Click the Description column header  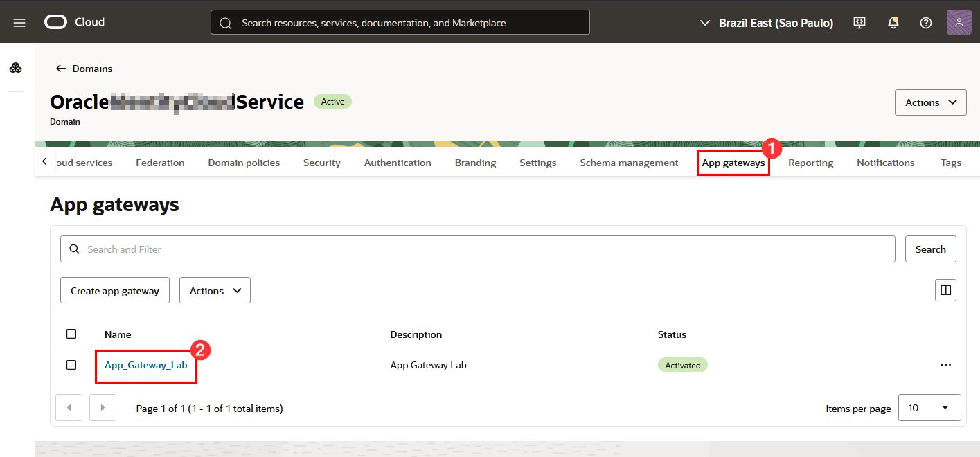[416, 334]
